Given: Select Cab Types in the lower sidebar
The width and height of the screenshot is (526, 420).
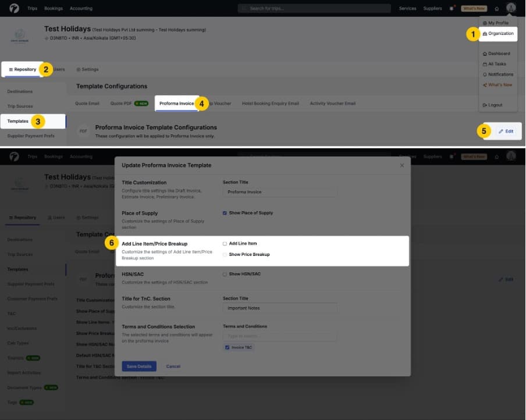Looking at the screenshot, I should pos(18,343).
